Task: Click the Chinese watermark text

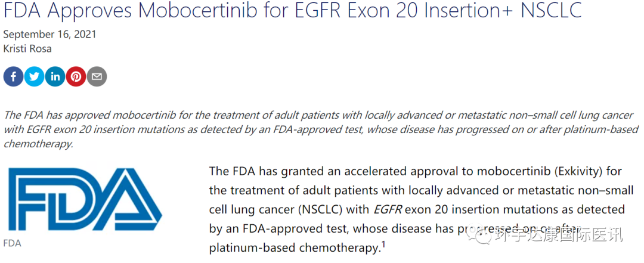Action: coord(559,236)
